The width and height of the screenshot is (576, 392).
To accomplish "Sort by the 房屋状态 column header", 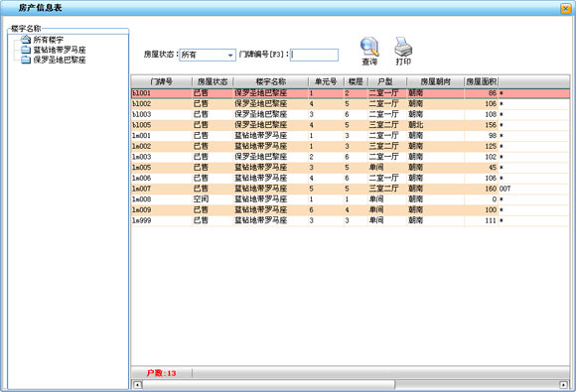I will coord(213,81).
